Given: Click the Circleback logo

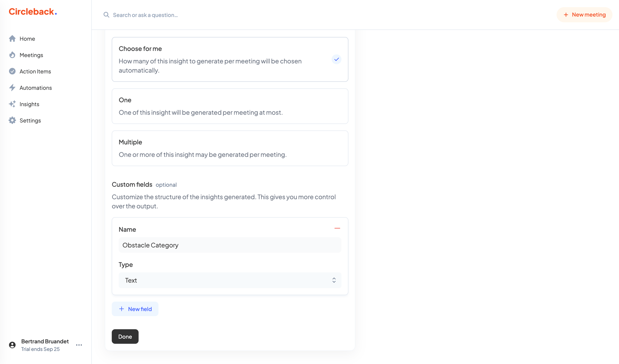Looking at the screenshot, I should point(32,11).
